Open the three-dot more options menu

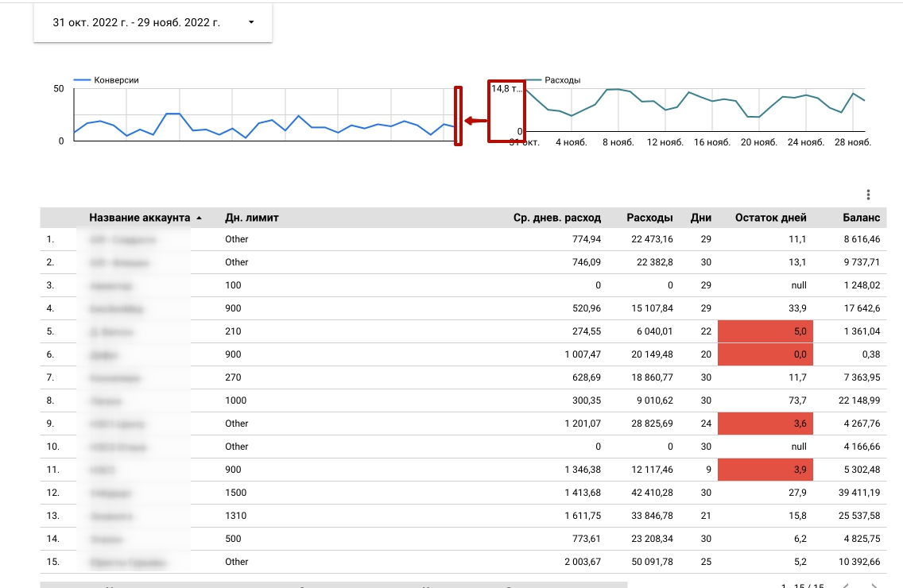pyautogui.click(x=868, y=195)
